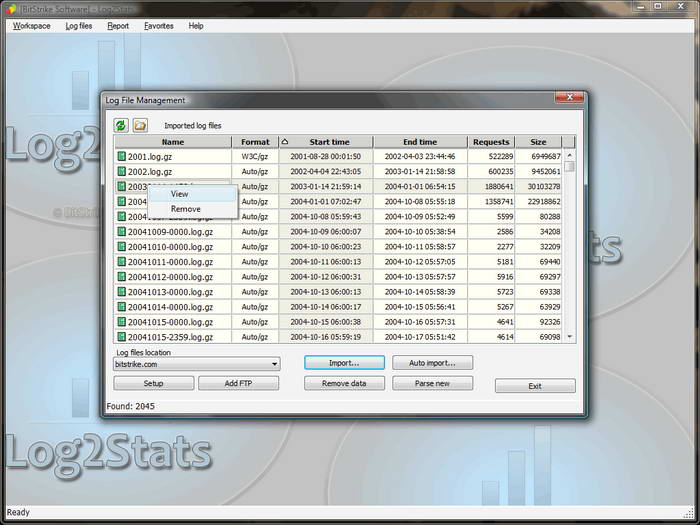Click the requests value 1880641

click(499, 187)
